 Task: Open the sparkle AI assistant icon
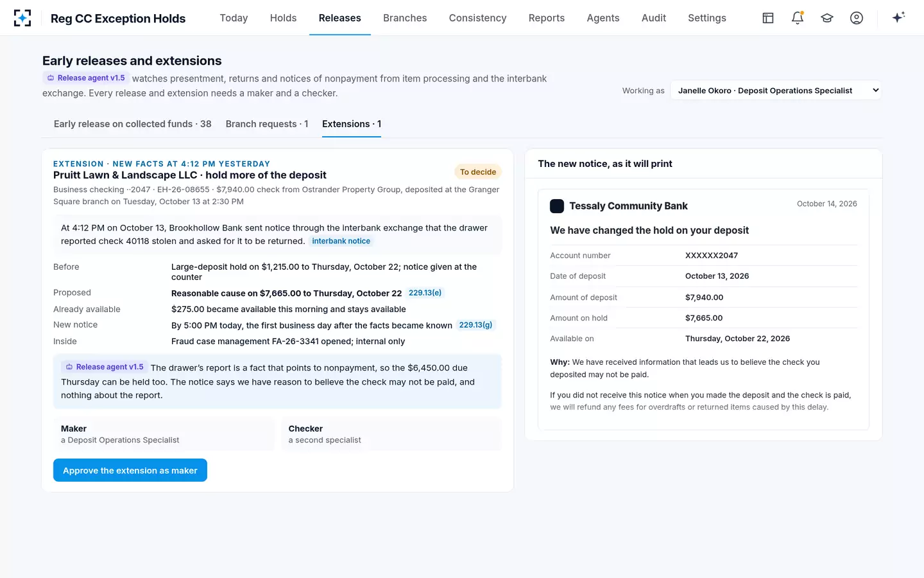pos(898,17)
